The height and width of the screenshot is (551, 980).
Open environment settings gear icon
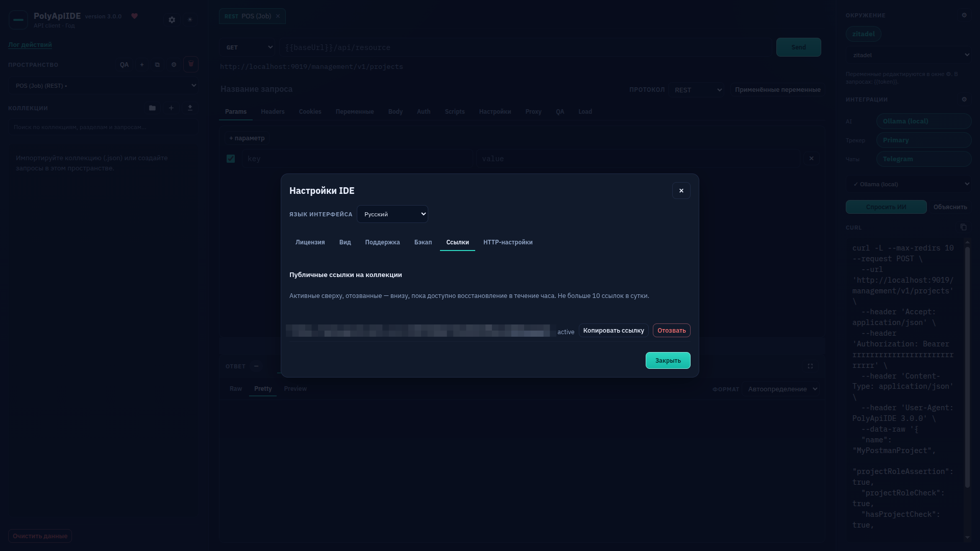tap(964, 15)
